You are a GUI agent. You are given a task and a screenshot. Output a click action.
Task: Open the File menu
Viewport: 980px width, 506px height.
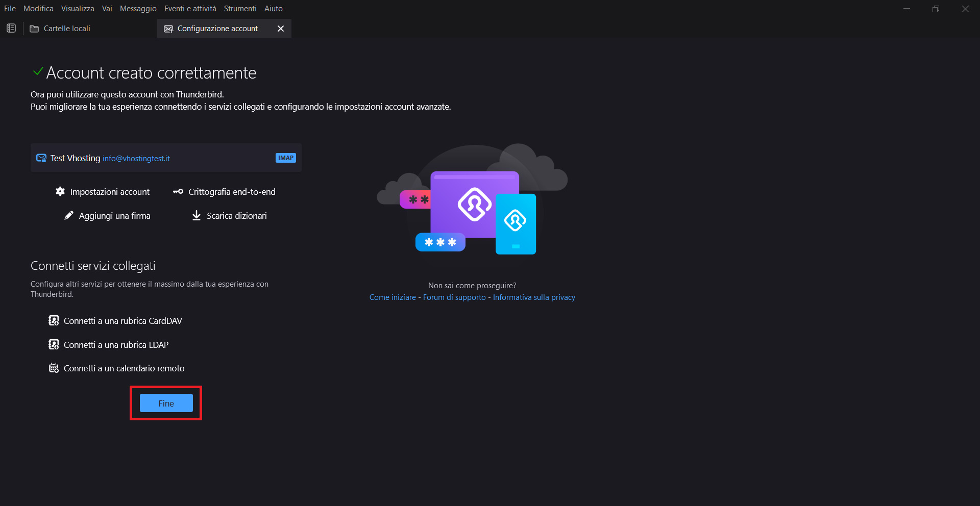click(10, 9)
